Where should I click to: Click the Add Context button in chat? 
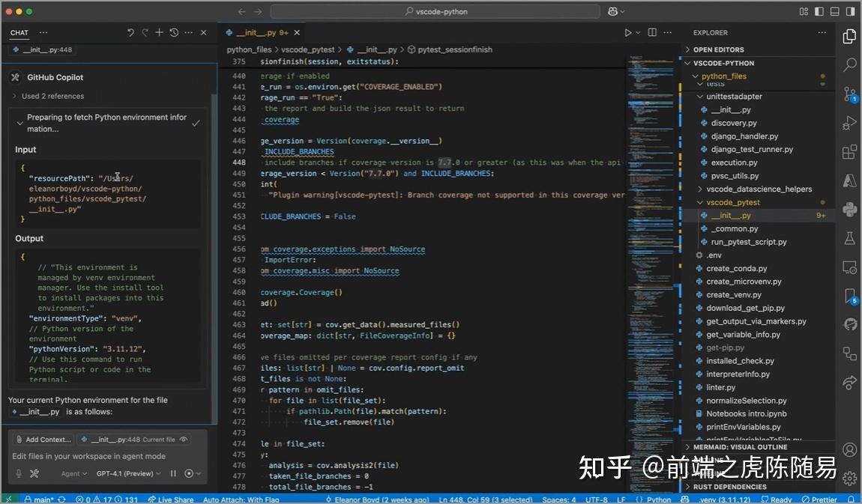click(43, 439)
